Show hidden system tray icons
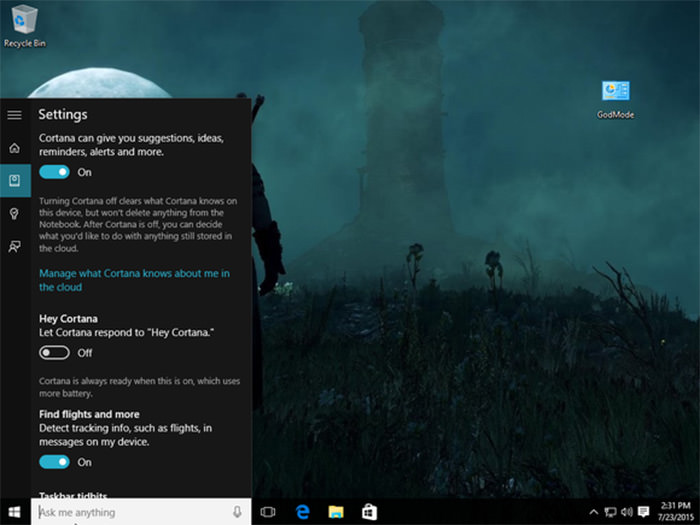700x525 pixels. pyautogui.click(x=594, y=512)
